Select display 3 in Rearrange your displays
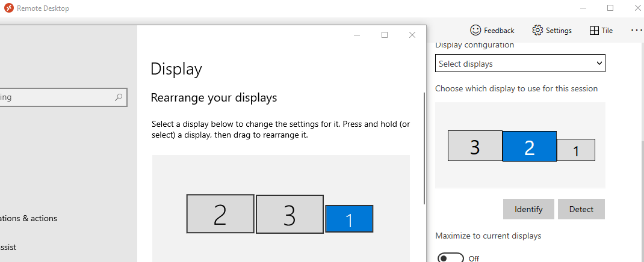Image resolution: width=644 pixels, height=262 pixels. [x=289, y=214]
